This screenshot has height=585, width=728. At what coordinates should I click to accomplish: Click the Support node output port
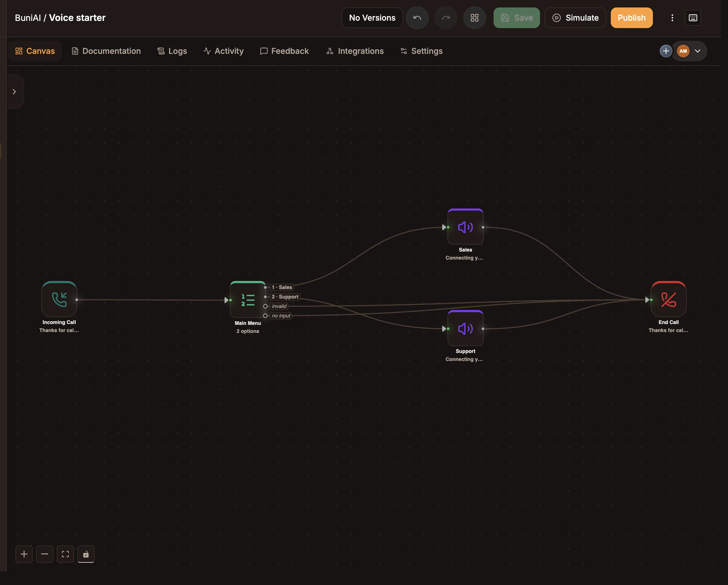point(483,329)
